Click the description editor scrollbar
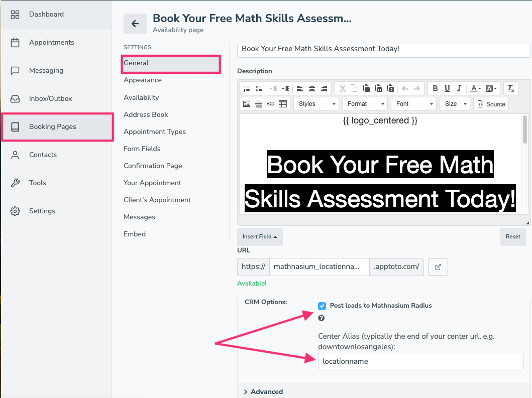Screen dimensions: 532x398 [525, 129]
